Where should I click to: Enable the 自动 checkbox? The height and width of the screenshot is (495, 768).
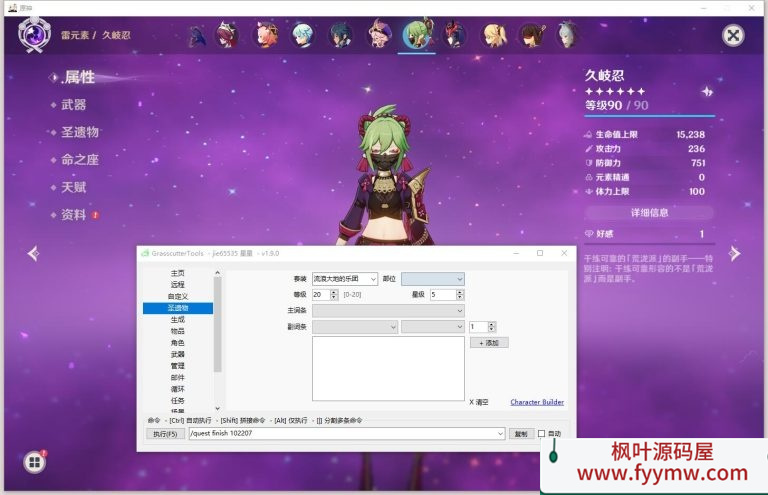[542, 434]
